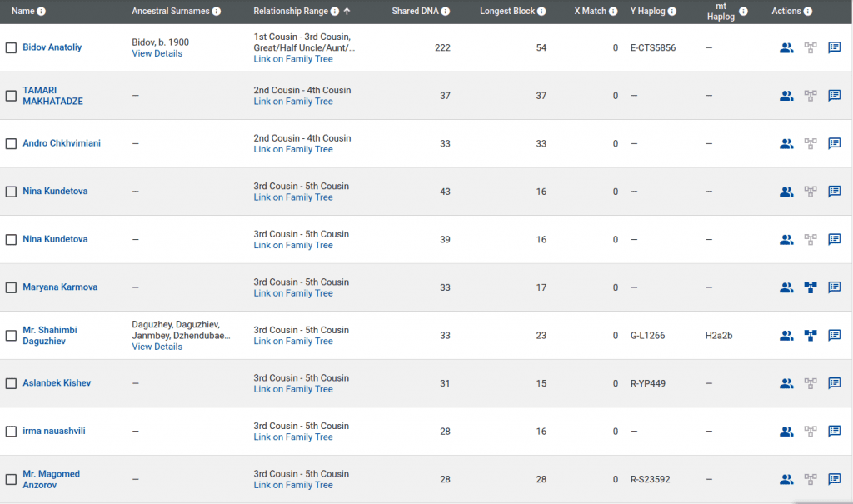Open In Common With icon for Bidov Anatoliy
The image size is (853, 504).
point(786,48)
